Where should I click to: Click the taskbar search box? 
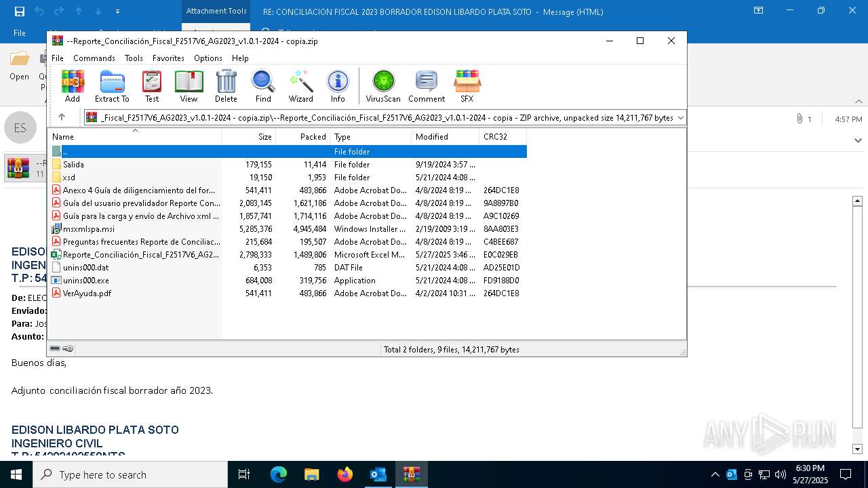pyautogui.click(x=130, y=474)
